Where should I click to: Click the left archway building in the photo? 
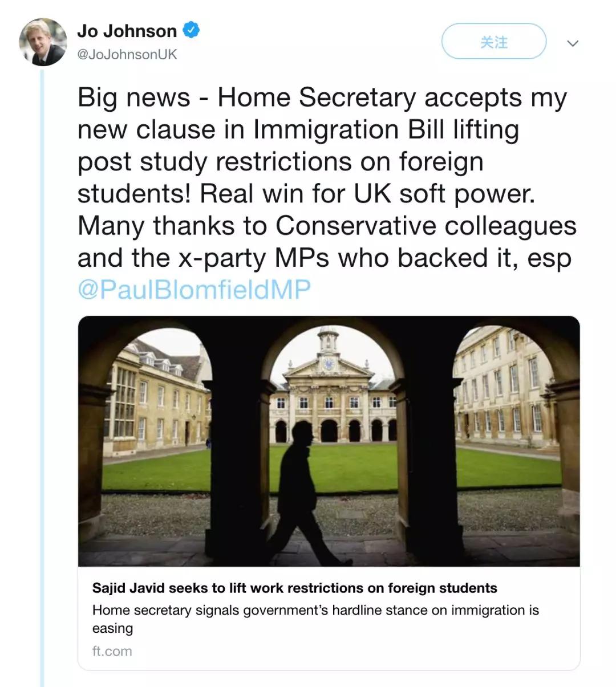[151, 399]
